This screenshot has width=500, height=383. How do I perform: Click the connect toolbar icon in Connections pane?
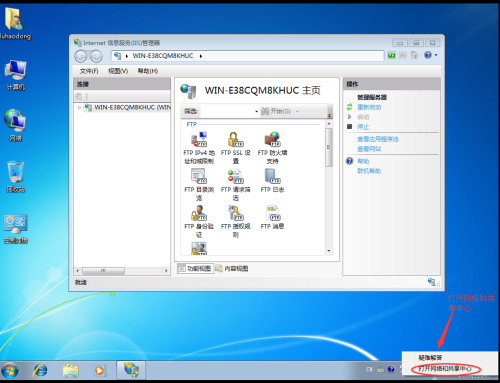tap(79, 96)
